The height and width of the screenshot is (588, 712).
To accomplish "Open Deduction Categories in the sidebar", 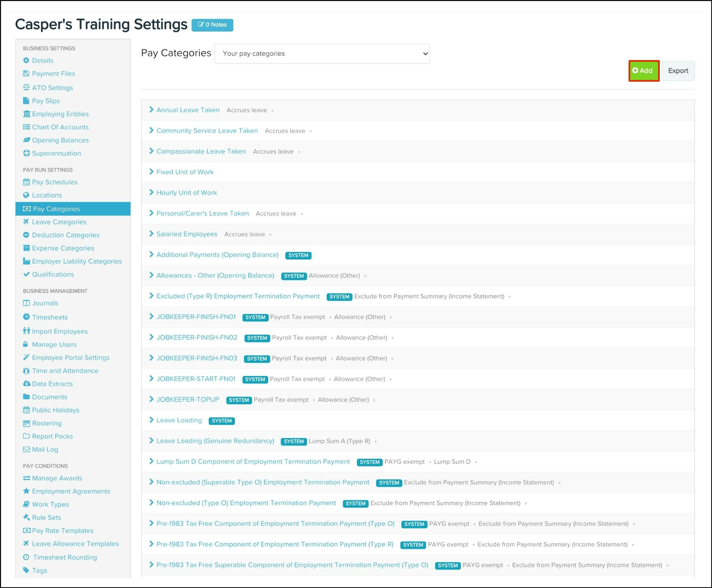I will (66, 235).
